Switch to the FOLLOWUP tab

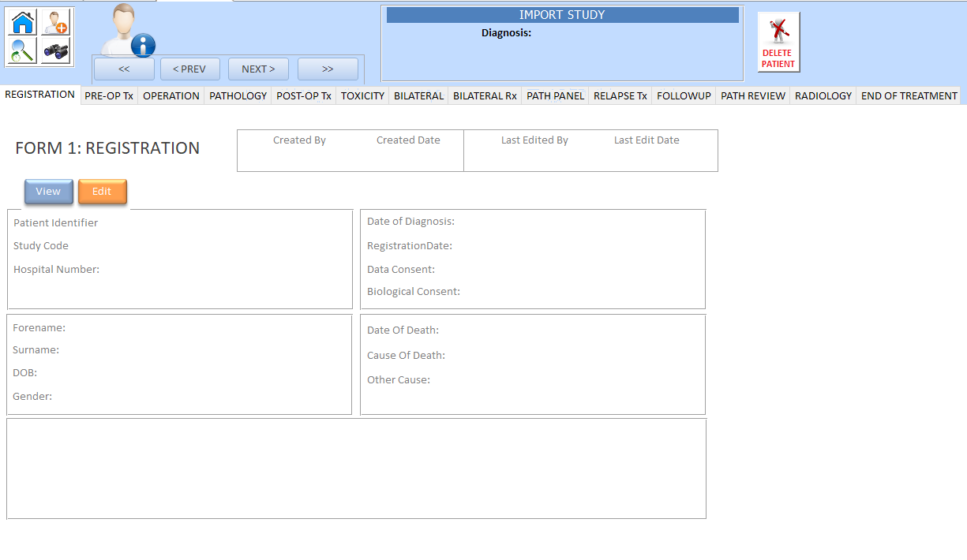point(684,96)
